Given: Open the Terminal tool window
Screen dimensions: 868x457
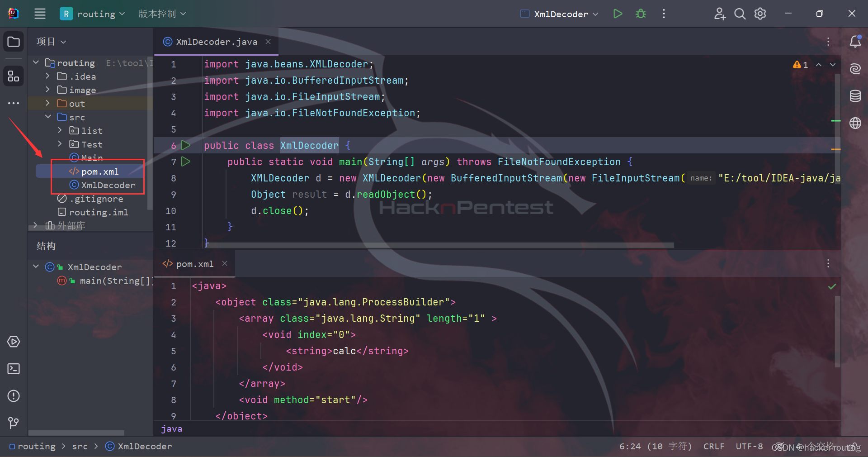Looking at the screenshot, I should [x=14, y=369].
